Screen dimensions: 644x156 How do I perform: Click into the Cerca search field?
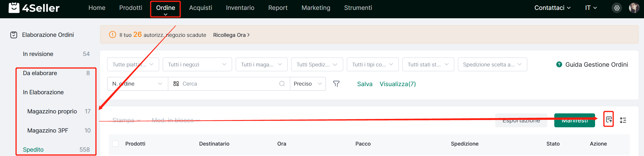tap(229, 84)
